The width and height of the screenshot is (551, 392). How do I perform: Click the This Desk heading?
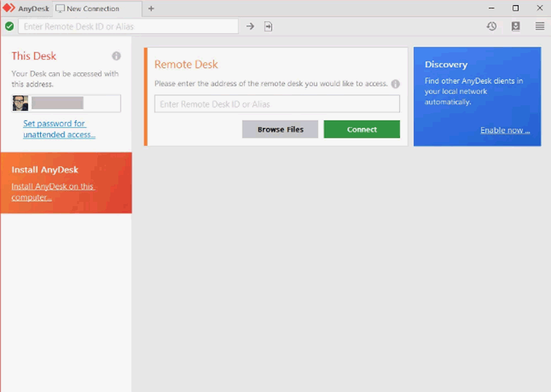[x=33, y=56]
